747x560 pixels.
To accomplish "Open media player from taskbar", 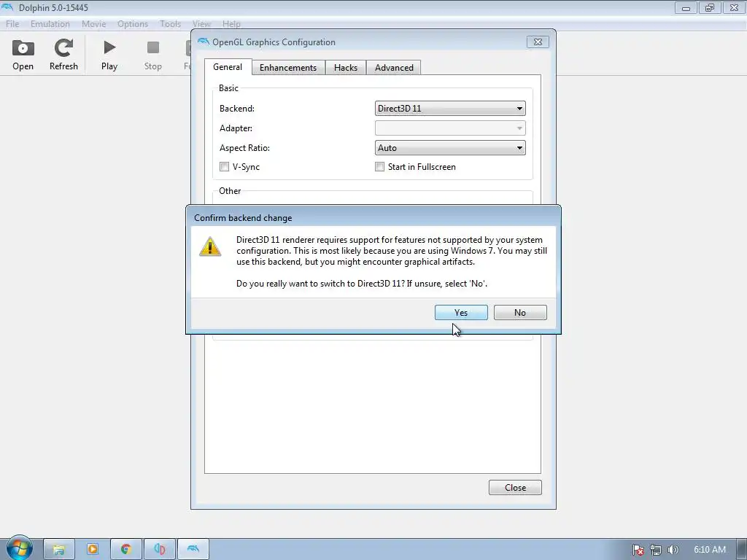I will [93, 550].
